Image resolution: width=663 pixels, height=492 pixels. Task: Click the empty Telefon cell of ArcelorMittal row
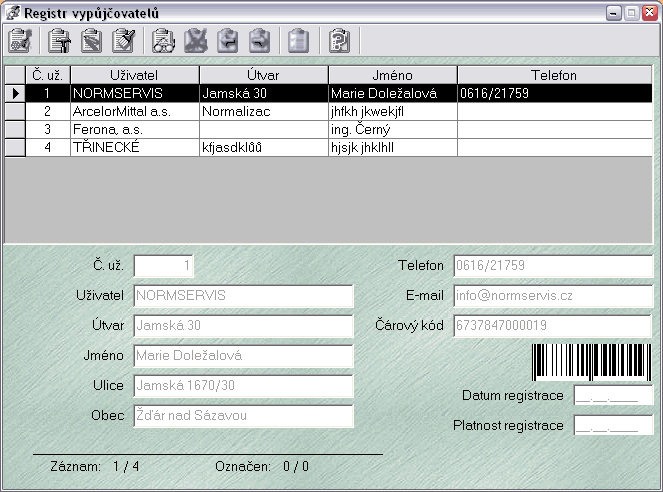tap(554, 112)
